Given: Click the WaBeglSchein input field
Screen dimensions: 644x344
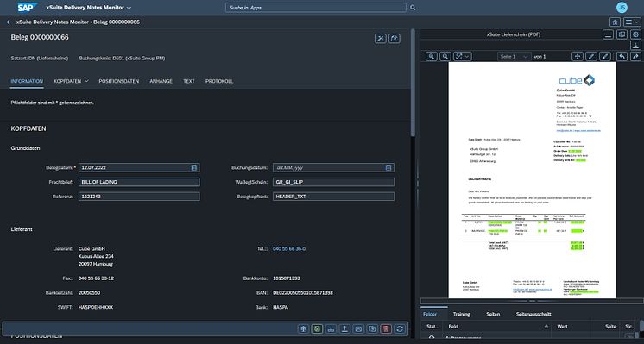Looking at the screenshot, I should pyautogui.click(x=333, y=182).
